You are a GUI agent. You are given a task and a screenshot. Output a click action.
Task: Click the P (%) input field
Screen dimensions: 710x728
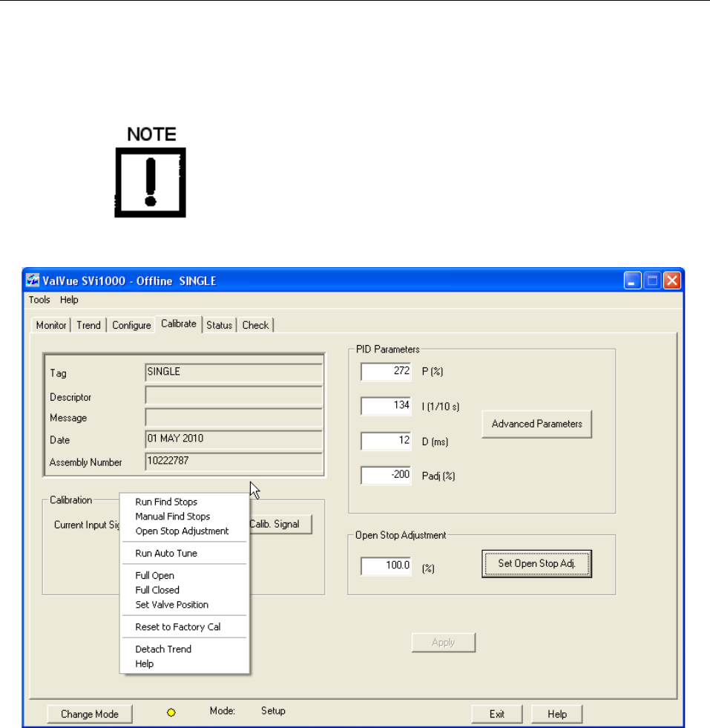coord(386,372)
